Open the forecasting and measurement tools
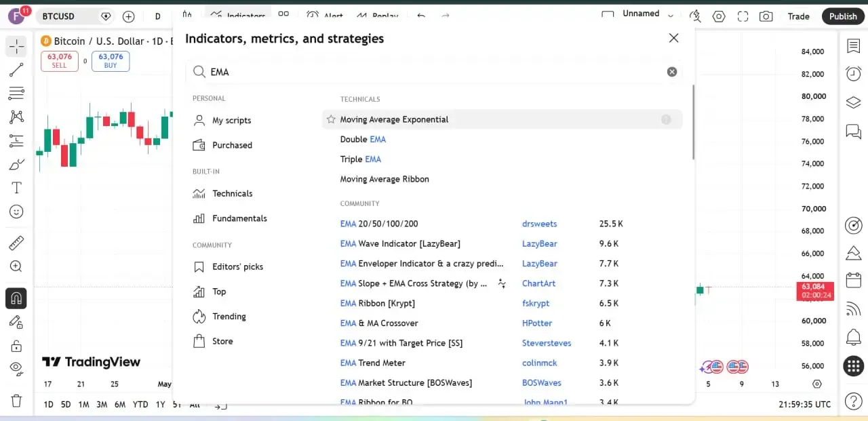 (x=16, y=141)
